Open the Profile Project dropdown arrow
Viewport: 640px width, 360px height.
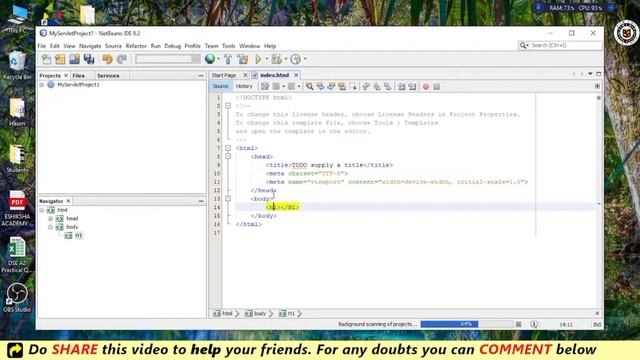[305, 60]
